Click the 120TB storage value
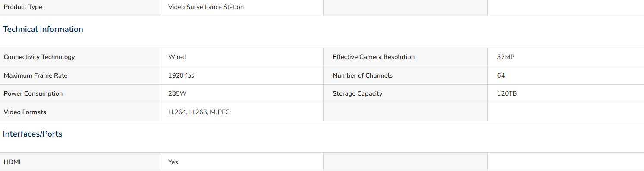This screenshot has width=644, height=171. point(507,93)
